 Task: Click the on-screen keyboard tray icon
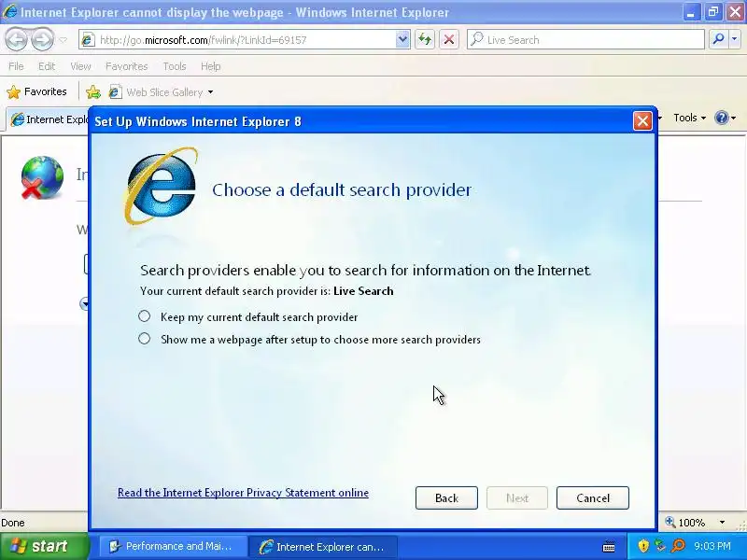609,547
